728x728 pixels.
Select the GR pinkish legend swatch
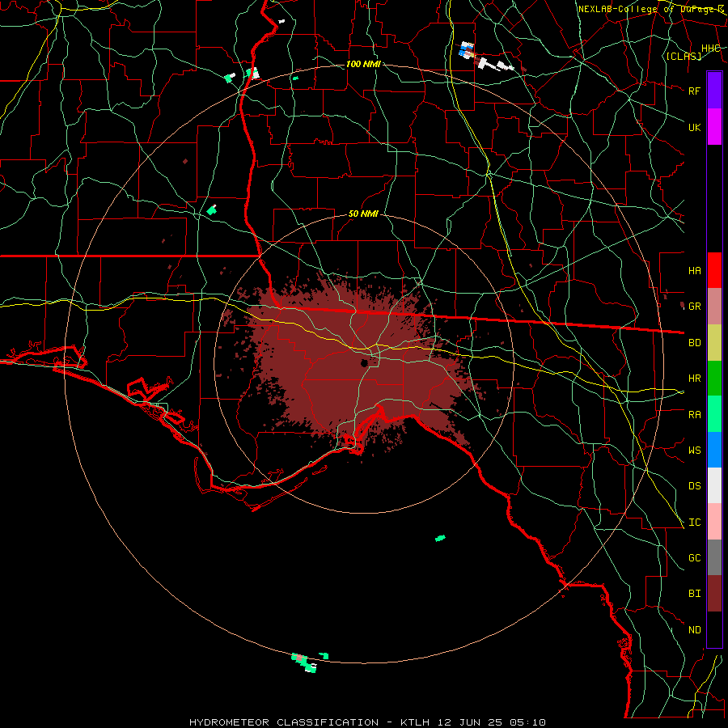point(714,307)
